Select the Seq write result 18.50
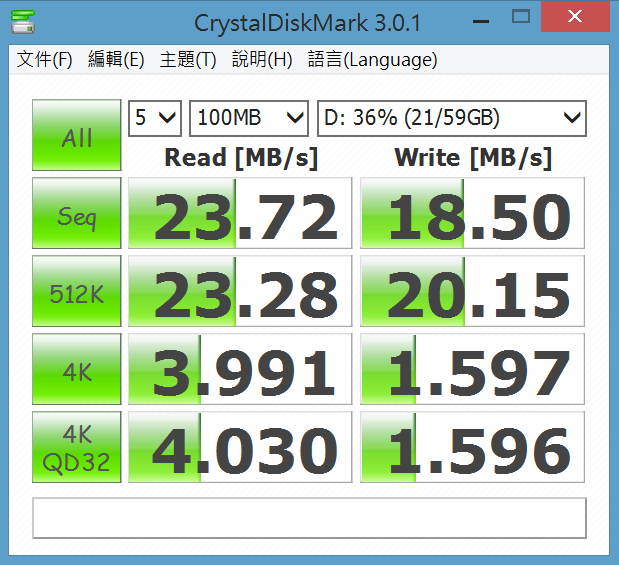 point(473,213)
